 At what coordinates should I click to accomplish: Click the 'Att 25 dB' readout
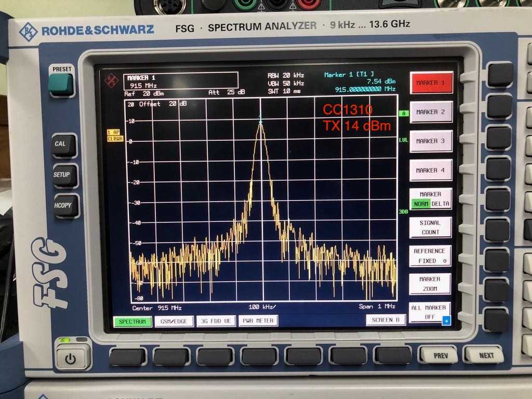tap(227, 92)
